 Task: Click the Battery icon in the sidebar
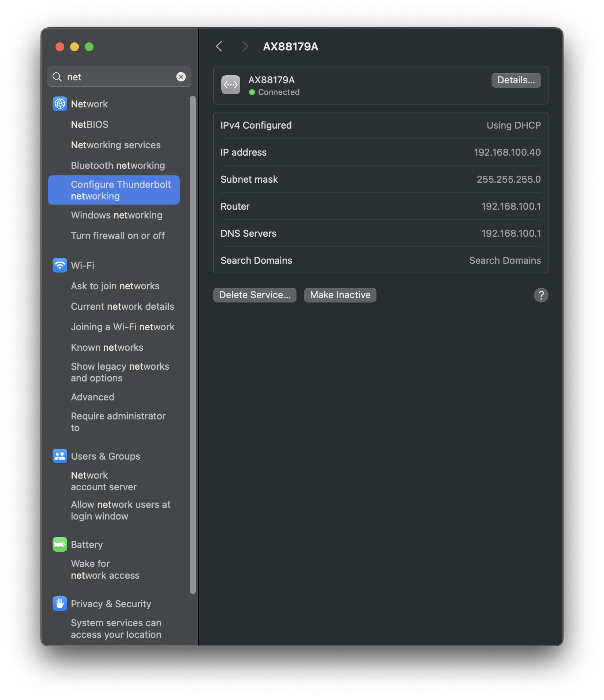pos(60,544)
